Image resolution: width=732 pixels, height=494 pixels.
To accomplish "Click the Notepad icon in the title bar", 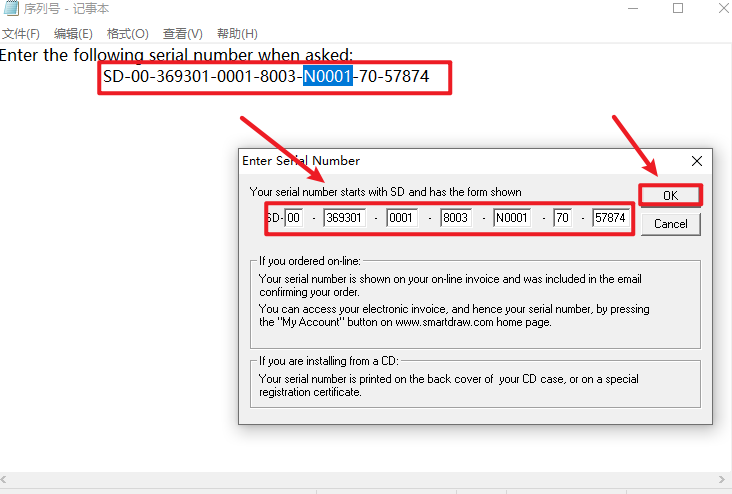I will pos(11,9).
